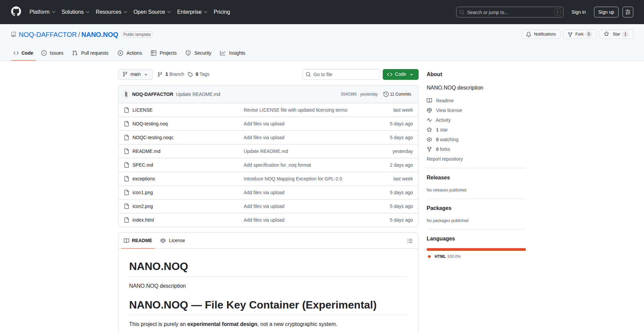Click the outline list icon on README header
The height and width of the screenshot is (333, 644).
[x=410, y=241]
